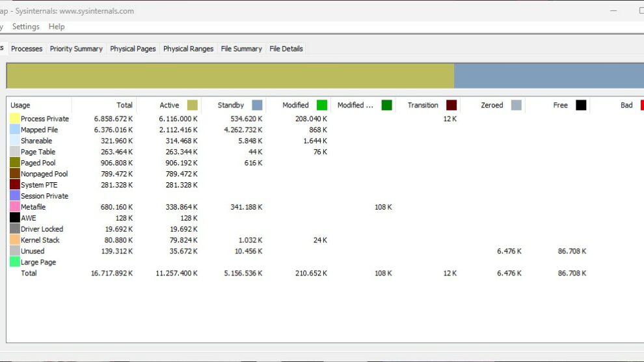Click the Mapped File blue color swatch
Viewport: 644px width, 362px height.
pos(14,130)
